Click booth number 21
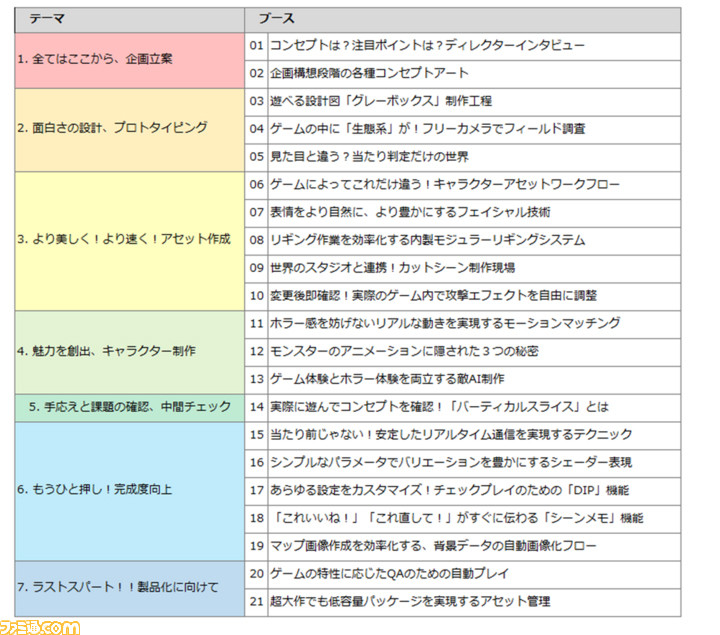Viewport: 720px width, 635px height. click(257, 601)
